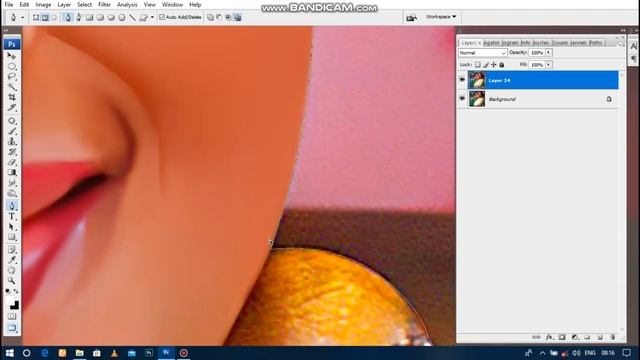The image size is (640, 360).
Task: Switch to the Paths tab
Action: (x=596, y=42)
